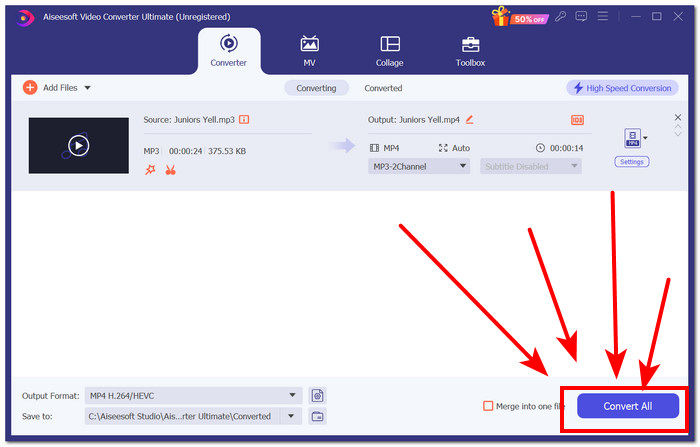Viewport: 700px width, 447px height.
Task: Click the Auto resolution icon
Action: point(443,148)
